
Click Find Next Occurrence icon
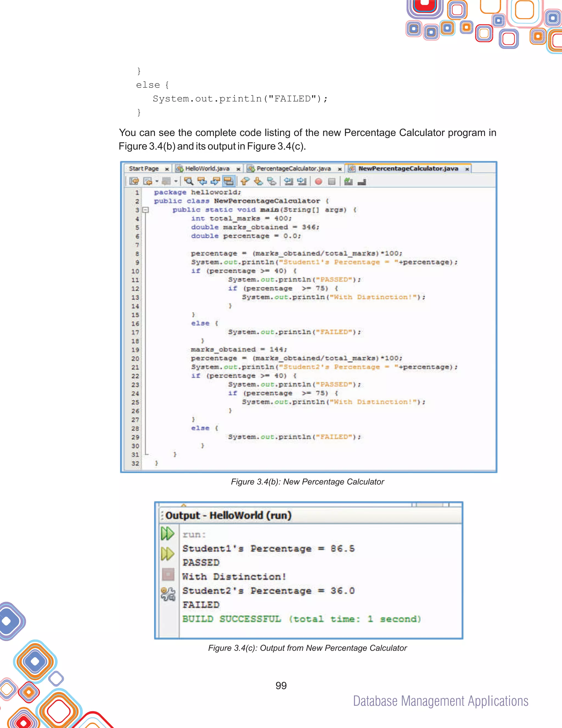point(215,181)
